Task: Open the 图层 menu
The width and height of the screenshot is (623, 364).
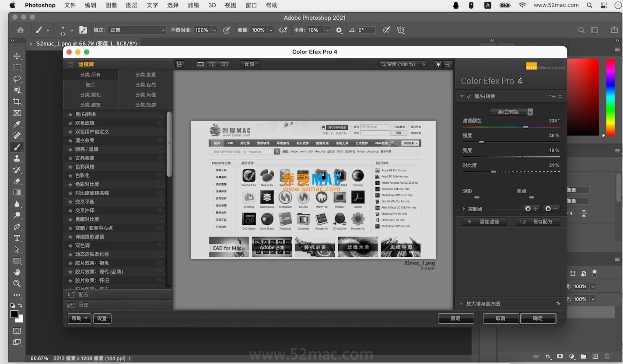Action: (132, 5)
